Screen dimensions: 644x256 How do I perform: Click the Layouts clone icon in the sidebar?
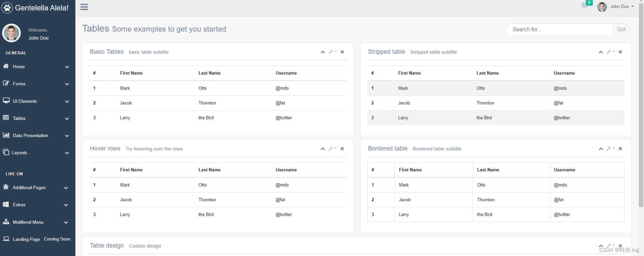coord(6,152)
